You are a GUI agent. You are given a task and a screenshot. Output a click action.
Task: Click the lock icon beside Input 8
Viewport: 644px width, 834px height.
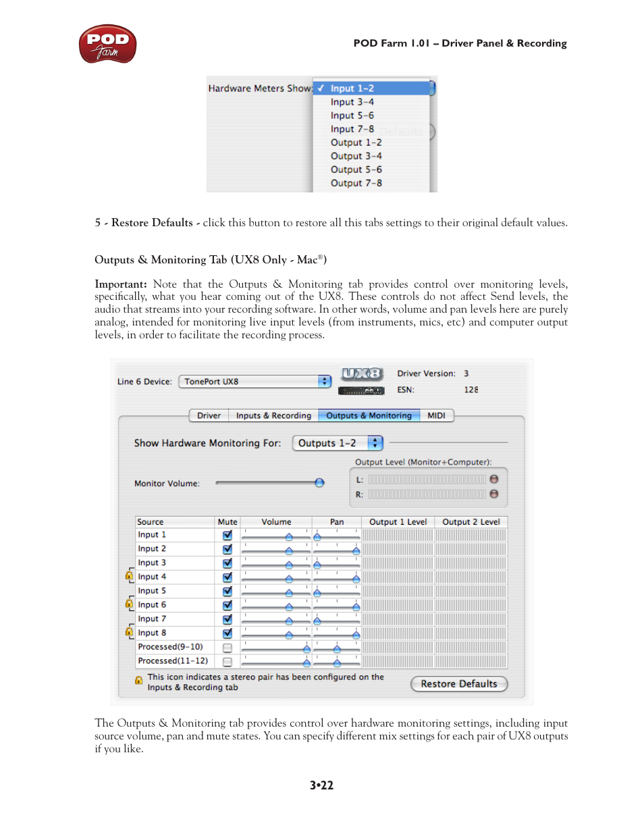pos(129,632)
